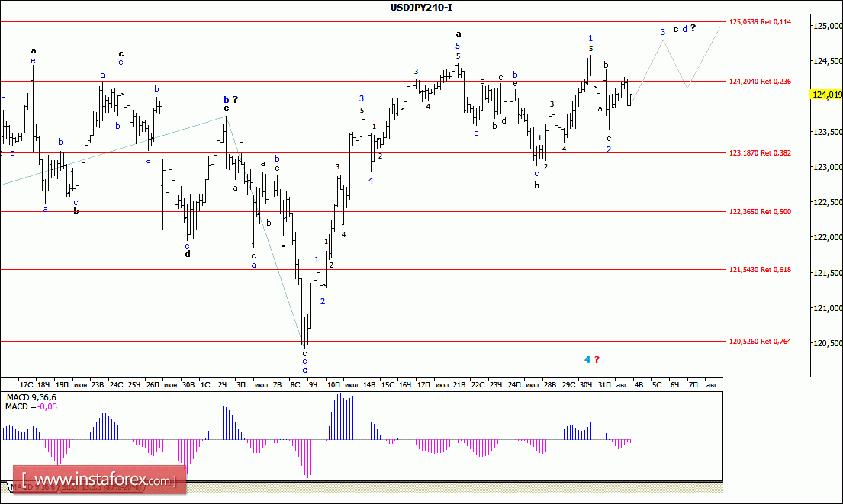
Task: Click the 14В date on time axis
Action: point(368,385)
